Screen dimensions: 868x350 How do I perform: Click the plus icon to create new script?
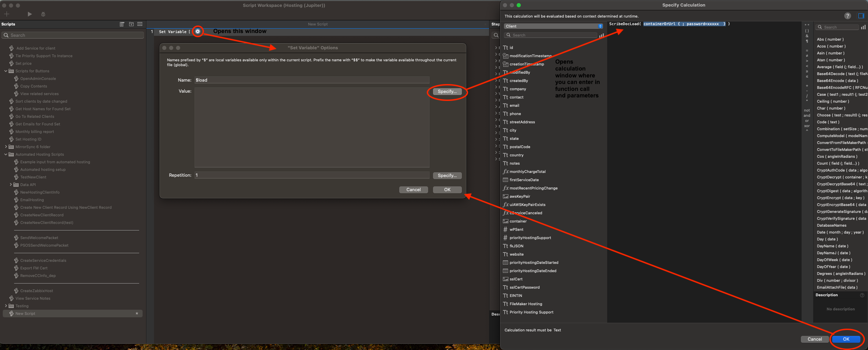(7, 14)
